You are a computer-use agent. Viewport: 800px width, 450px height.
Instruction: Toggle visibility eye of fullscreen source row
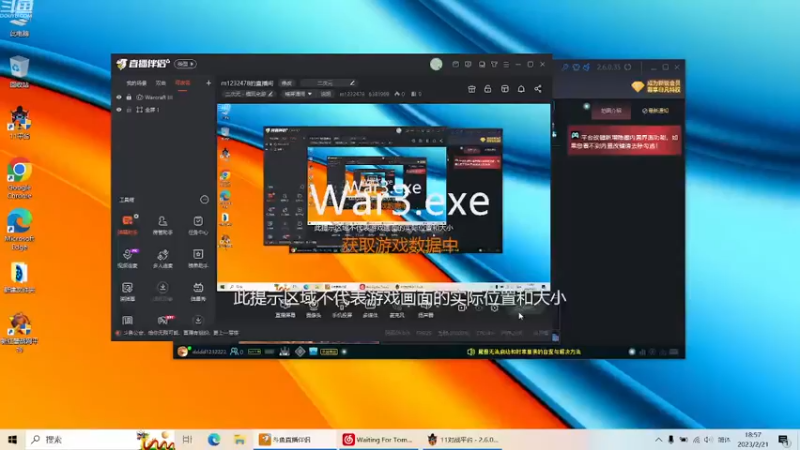pos(119,110)
